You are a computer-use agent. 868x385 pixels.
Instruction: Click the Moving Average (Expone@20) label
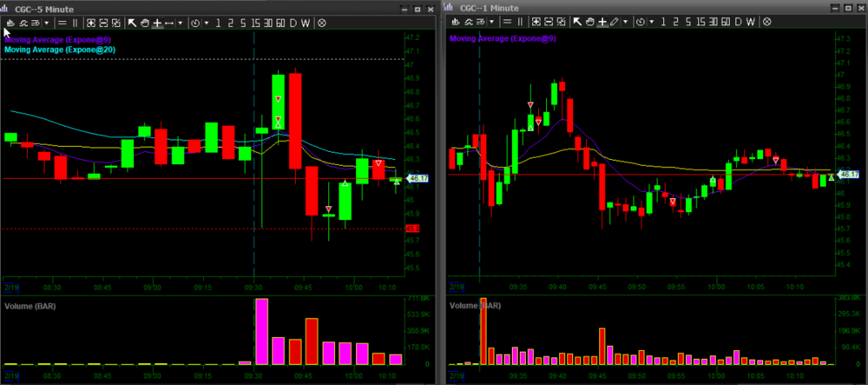tap(60, 50)
